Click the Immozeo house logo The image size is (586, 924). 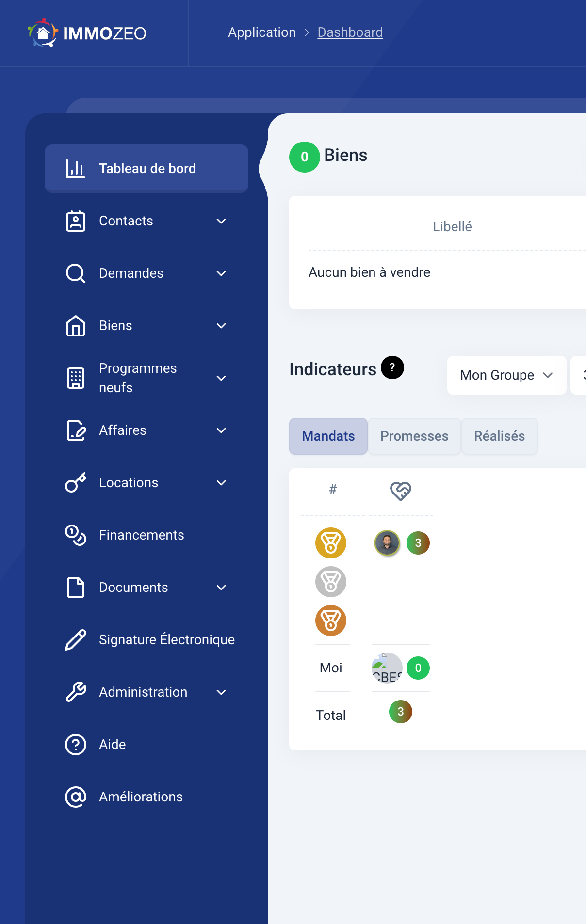click(43, 33)
